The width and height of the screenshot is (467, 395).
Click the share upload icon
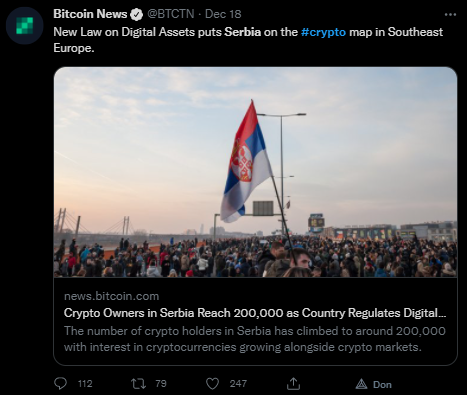click(293, 383)
